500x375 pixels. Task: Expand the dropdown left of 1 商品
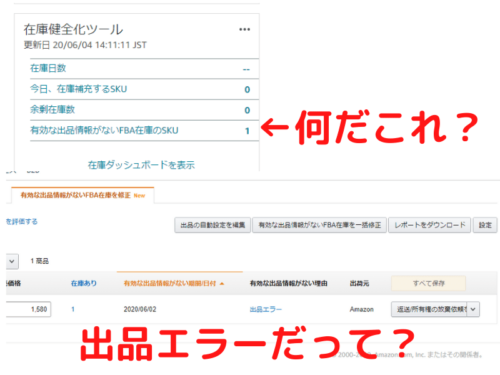click(x=12, y=261)
